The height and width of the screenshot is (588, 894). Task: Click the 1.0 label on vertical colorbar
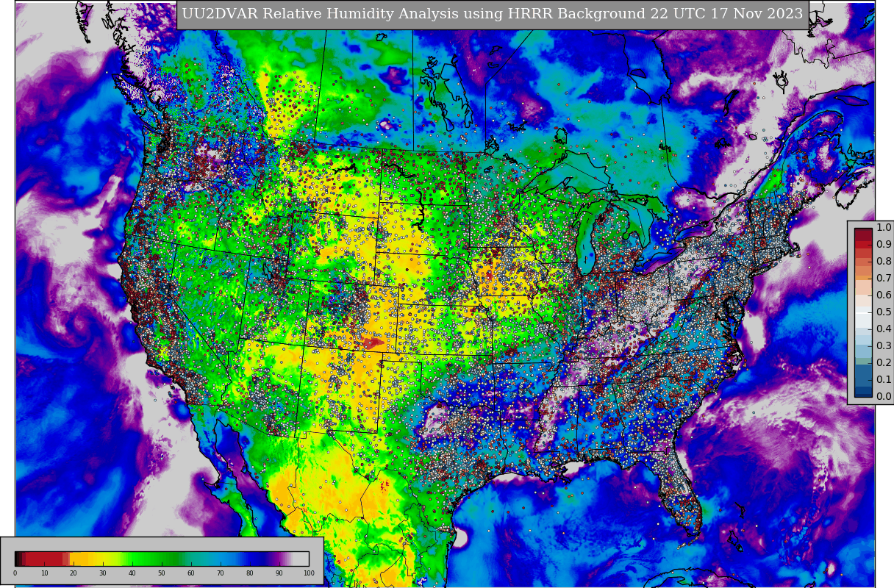click(884, 228)
